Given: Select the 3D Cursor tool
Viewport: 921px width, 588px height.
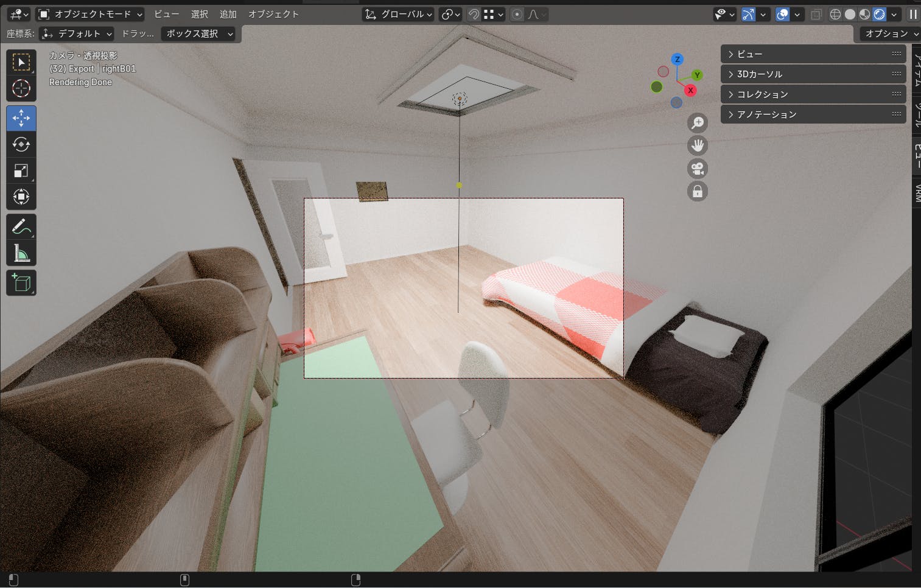Looking at the screenshot, I should point(21,89).
